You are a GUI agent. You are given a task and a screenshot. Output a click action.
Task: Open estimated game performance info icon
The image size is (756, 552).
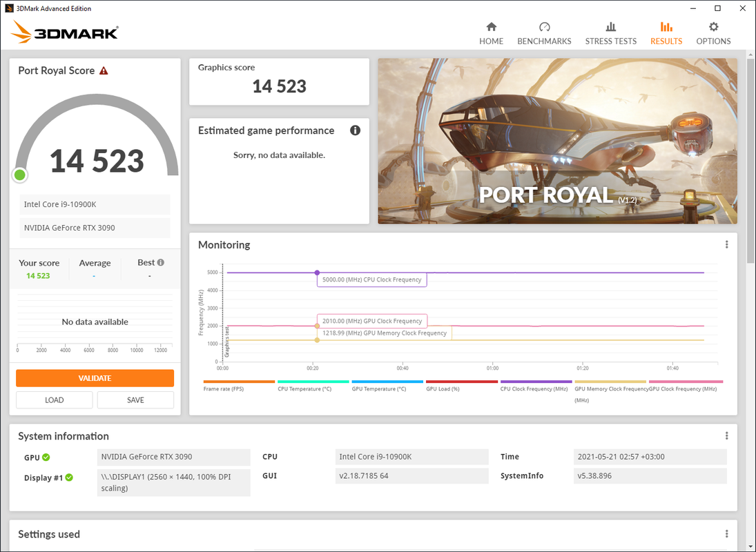356,130
